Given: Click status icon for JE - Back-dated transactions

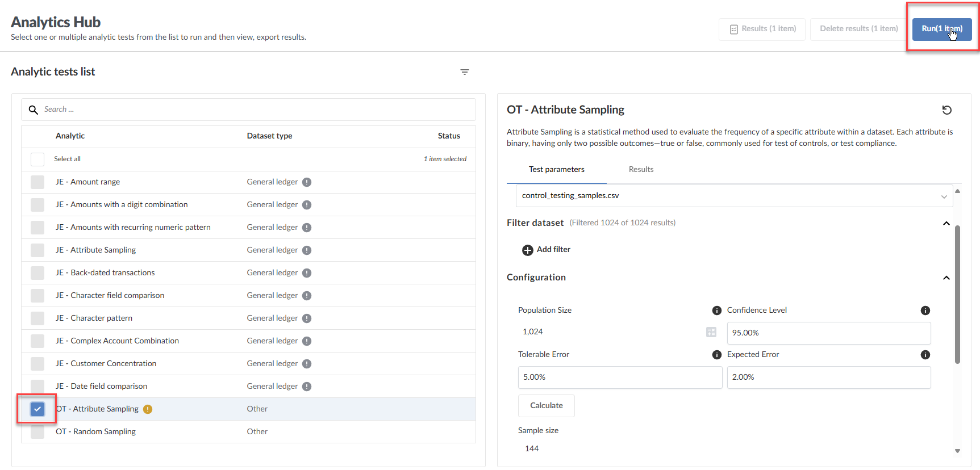Looking at the screenshot, I should click(307, 273).
